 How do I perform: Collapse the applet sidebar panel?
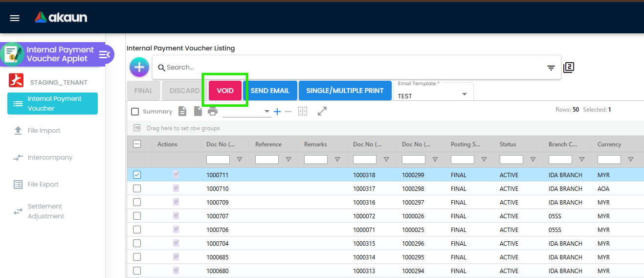click(x=105, y=54)
